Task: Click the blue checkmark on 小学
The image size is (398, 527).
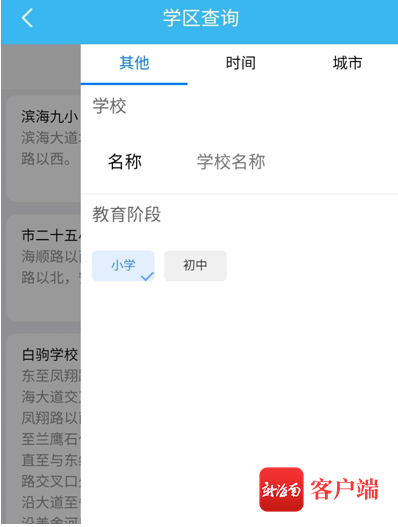Action: pyautogui.click(x=147, y=276)
